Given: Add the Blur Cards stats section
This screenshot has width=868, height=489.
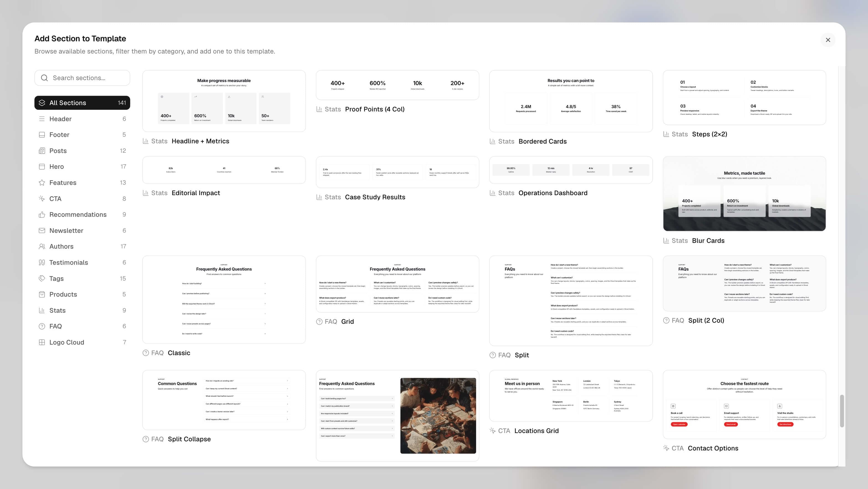Looking at the screenshot, I should (744, 193).
